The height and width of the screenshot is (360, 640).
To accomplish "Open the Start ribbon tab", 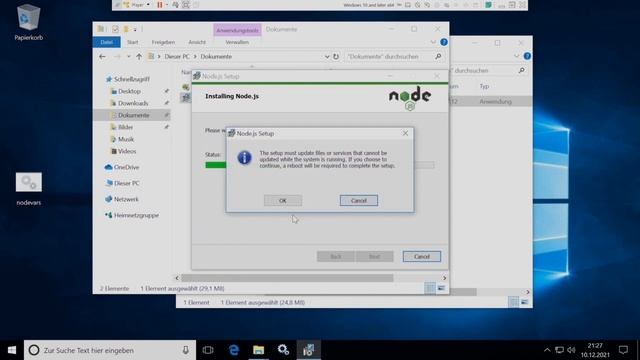I will 132,42.
